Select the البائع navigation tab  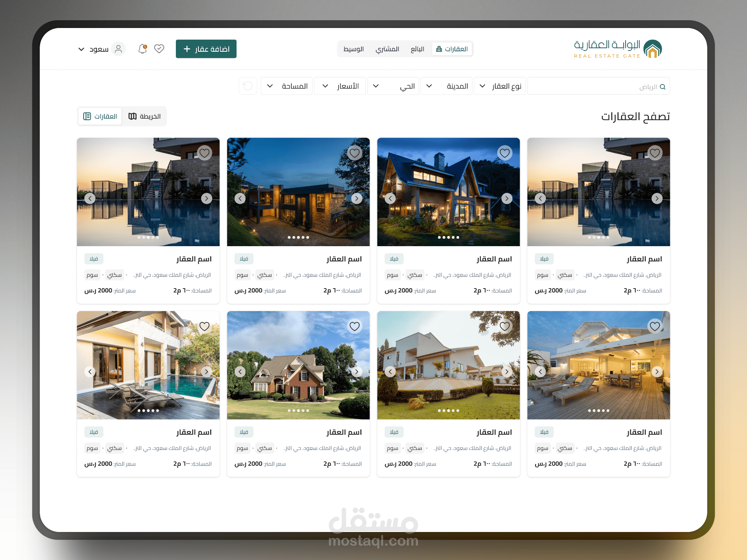pos(417,49)
